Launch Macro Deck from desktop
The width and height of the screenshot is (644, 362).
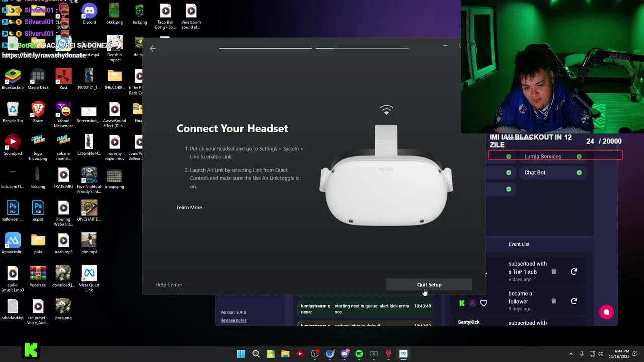38,80
